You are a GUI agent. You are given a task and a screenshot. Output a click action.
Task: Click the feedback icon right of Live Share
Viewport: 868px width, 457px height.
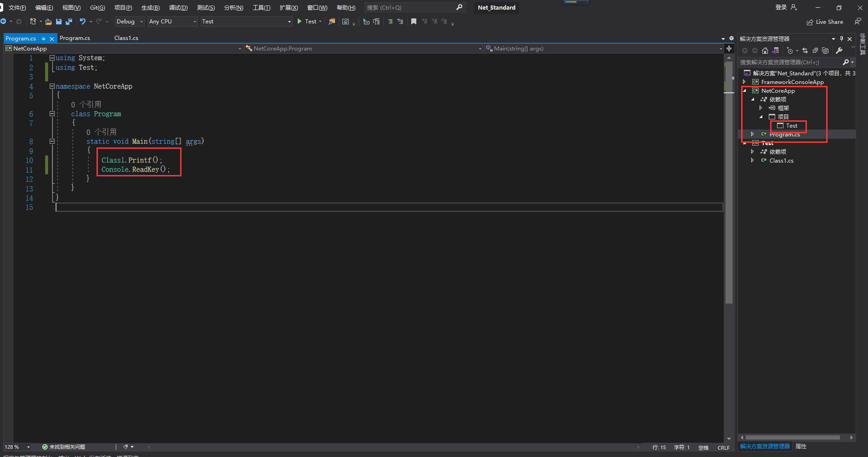point(857,21)
